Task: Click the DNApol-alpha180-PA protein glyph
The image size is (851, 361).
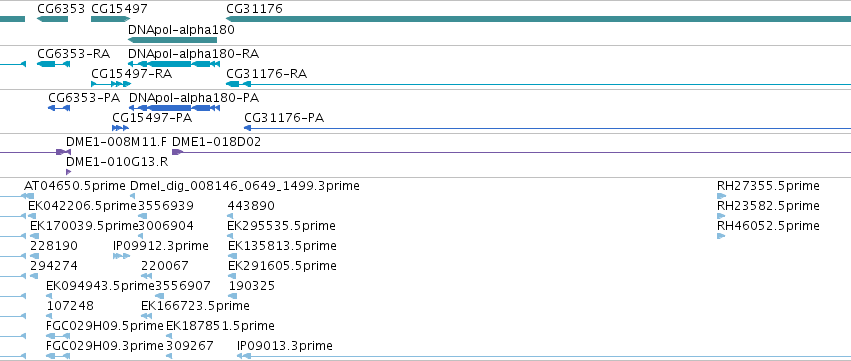Action: (175, 108)
